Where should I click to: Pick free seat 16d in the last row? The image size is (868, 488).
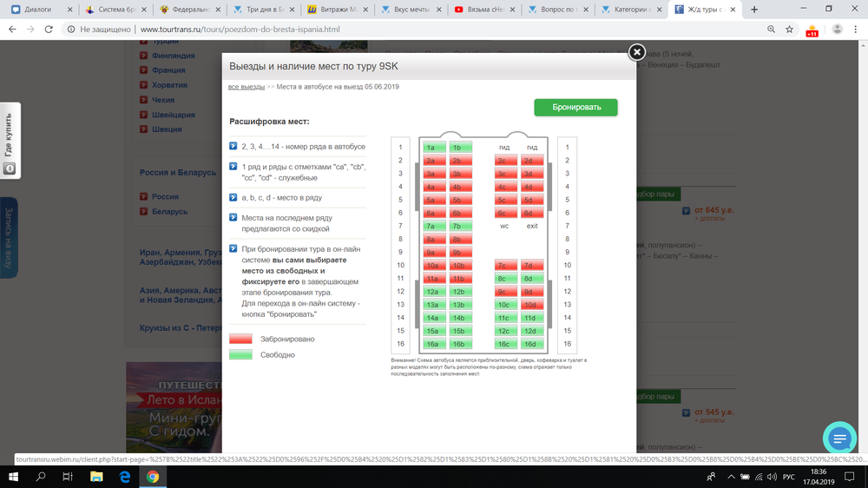click(532, 345)
